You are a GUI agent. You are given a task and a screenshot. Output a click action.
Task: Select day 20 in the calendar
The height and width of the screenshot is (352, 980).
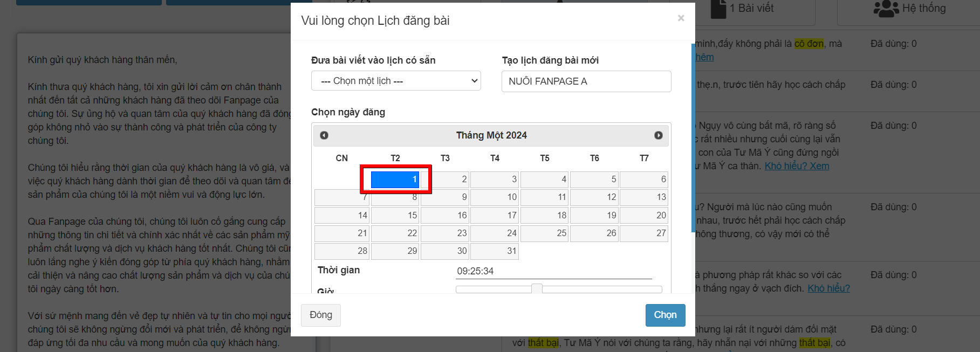click(643, 216)
